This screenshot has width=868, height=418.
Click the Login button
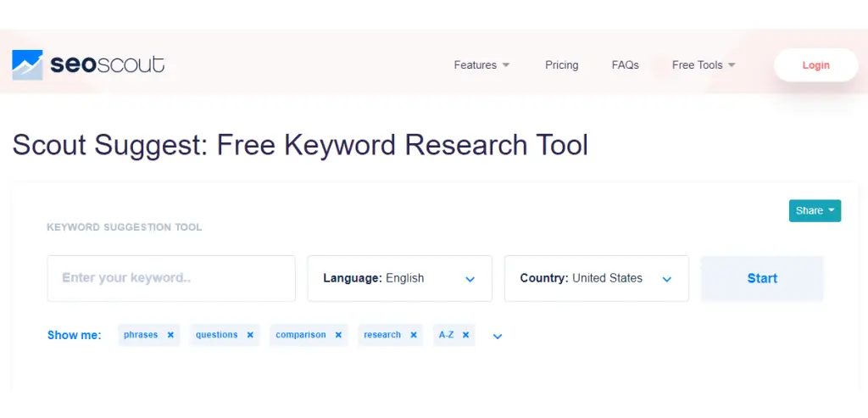point(816,65)
